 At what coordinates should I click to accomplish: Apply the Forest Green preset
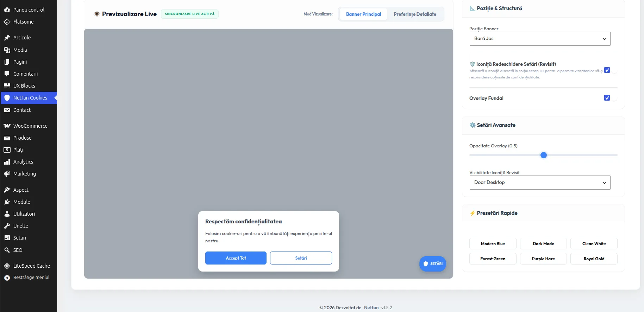(493, 259)
